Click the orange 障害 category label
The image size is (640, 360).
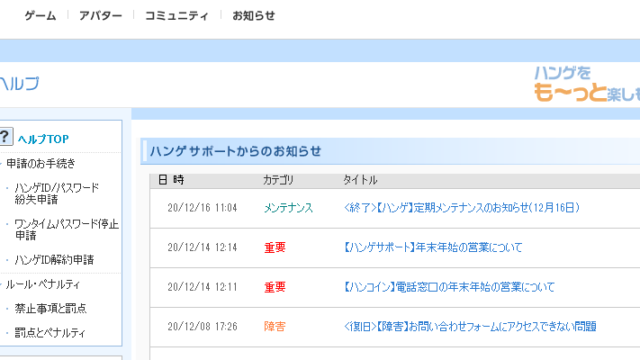275,327
